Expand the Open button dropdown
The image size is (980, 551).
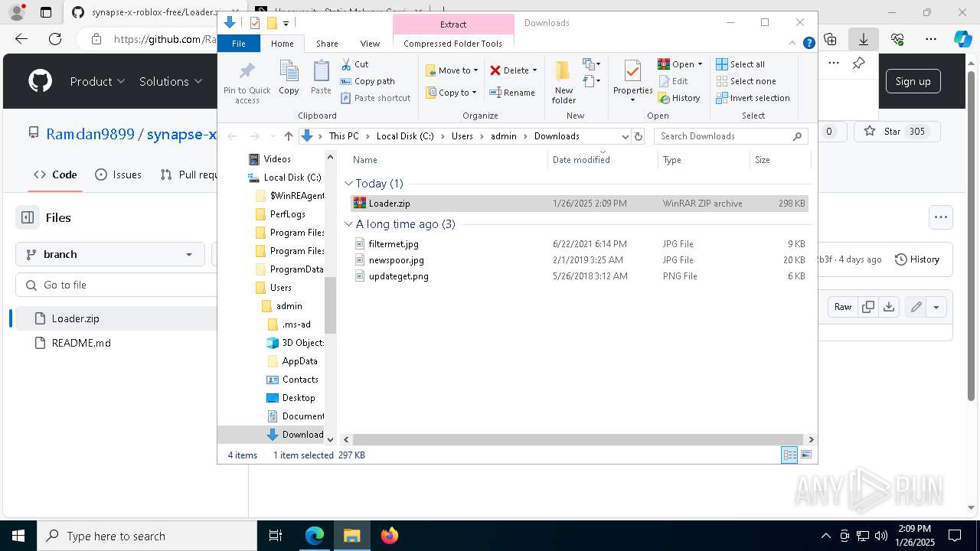pyautogui.click(x=700, y=64)
